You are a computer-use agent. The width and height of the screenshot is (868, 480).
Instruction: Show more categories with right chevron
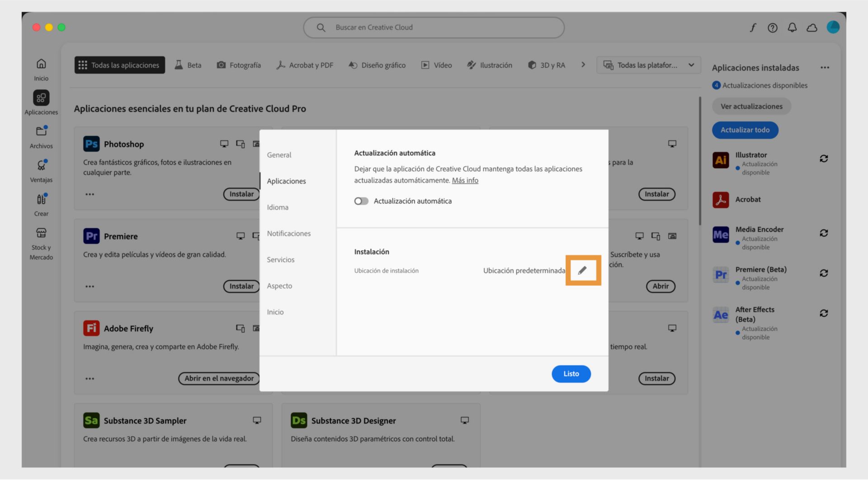pos(583,65)
